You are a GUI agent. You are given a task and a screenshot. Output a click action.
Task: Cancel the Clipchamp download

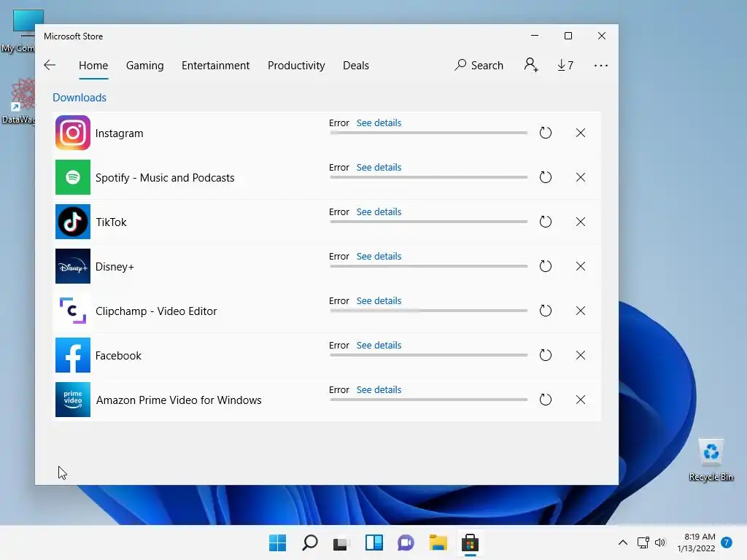click(580, 311)
